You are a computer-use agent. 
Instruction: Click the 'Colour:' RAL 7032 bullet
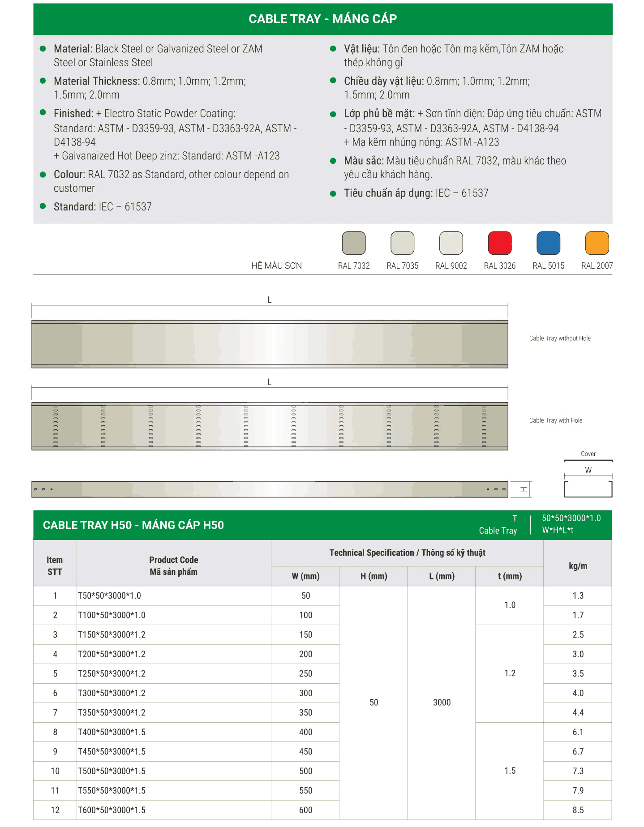pyautogui.click(x=171, y=181)
